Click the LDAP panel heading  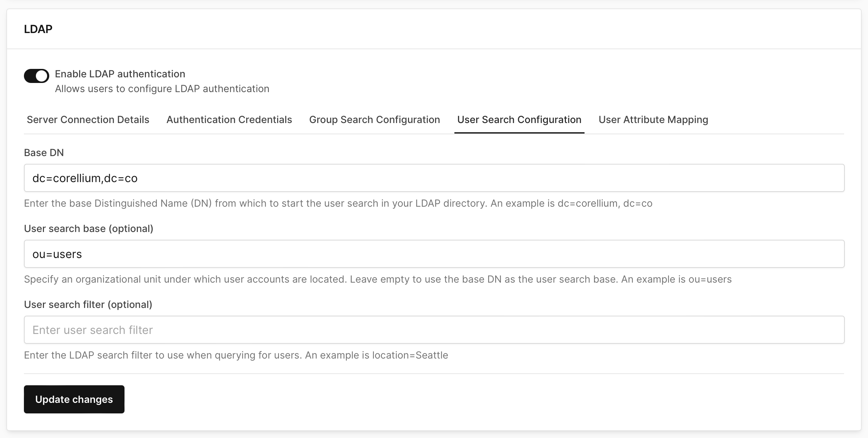[38, 29]
